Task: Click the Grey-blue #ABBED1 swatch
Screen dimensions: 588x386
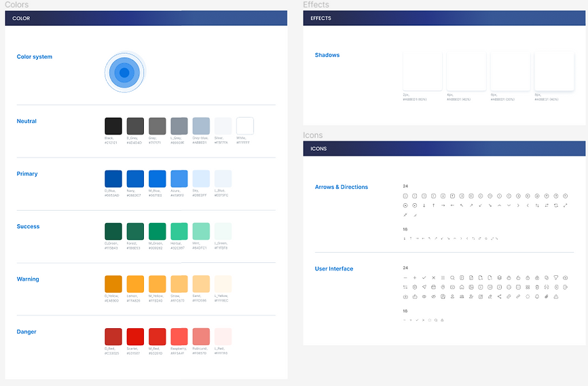Action: pyautogui.click(x=201, y=126)
